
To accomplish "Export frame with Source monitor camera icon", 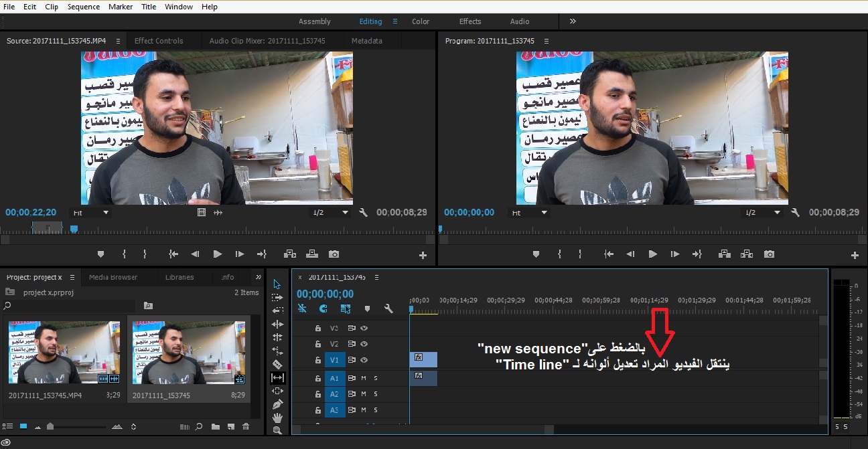I will [x=334, y=254].
